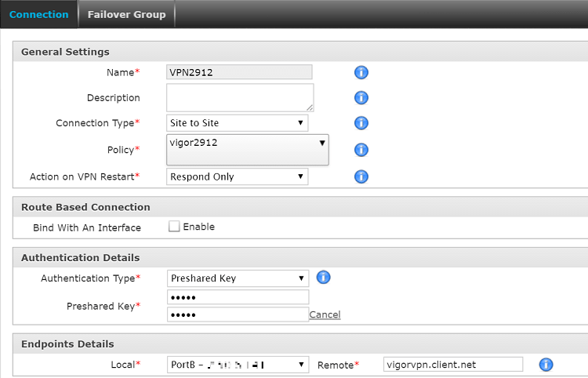The image size is (588, 378).
Task: Enable Bind With An Interface checkbox
Action: 173,226
